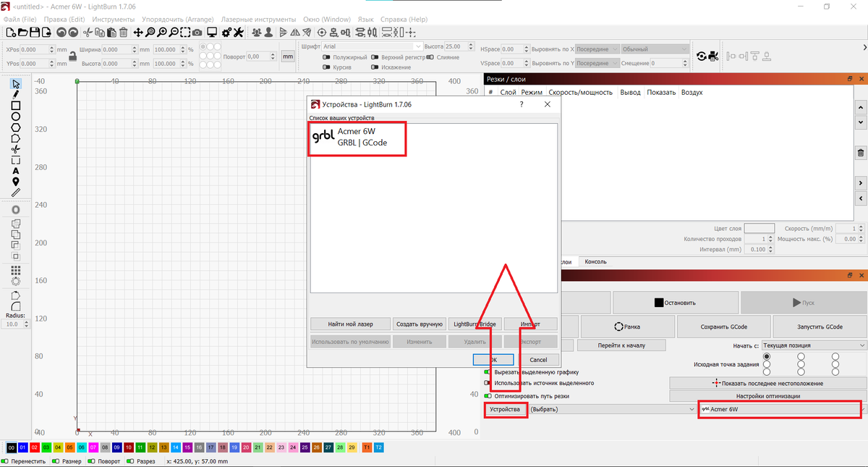Select the Text tool letter A
Image resolution: width=868 pixels, height=467 pixels.
click(x=16, y=171)
